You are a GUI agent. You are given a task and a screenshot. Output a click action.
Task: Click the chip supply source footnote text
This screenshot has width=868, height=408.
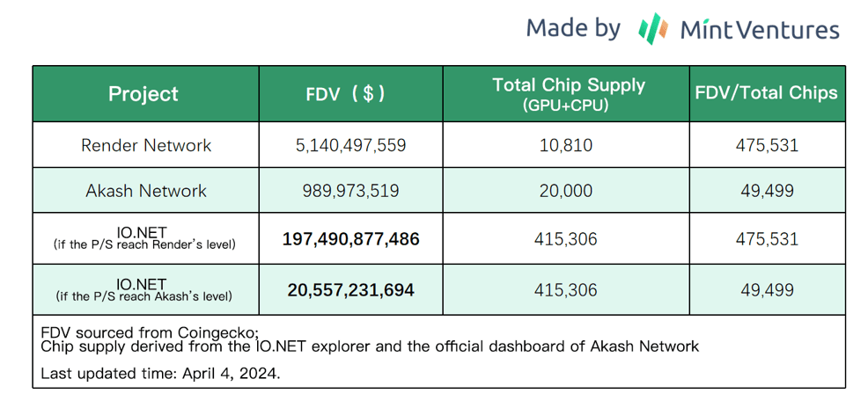click(370, 346)
